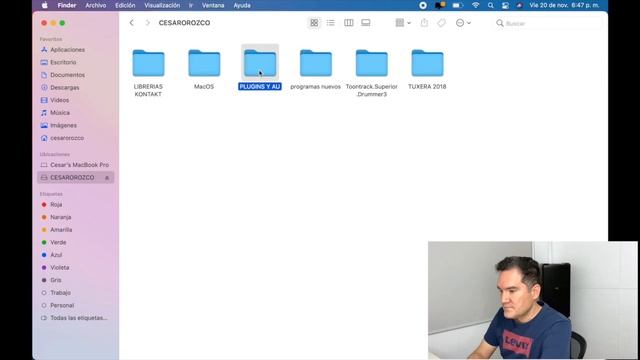The width and height of the screenshot is (640, 360).
Task: Switch to column view
Action: click(x=349, y=23)
